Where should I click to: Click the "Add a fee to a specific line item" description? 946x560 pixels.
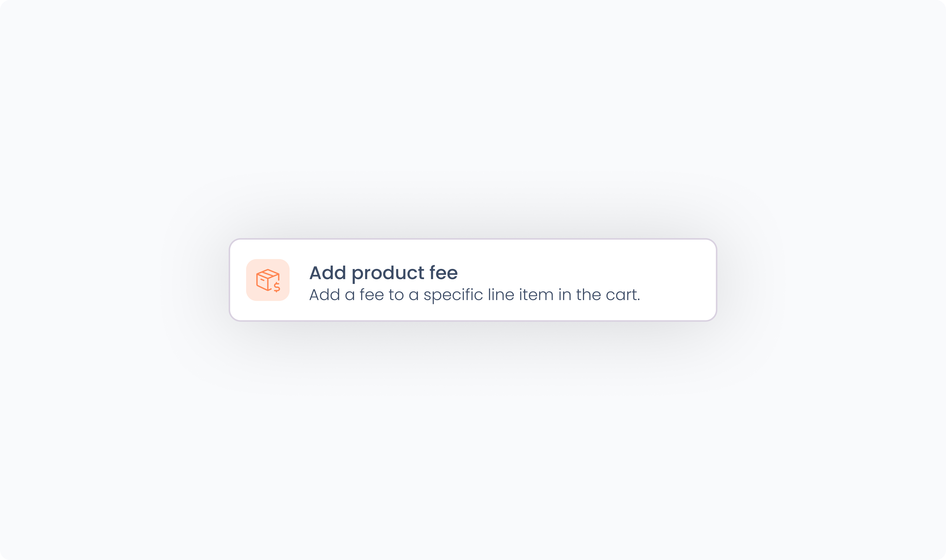475,295
